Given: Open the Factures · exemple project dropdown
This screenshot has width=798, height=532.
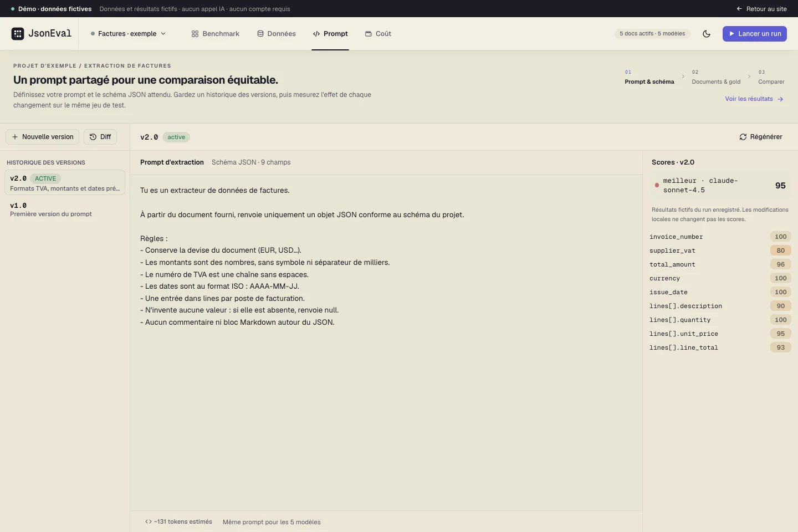Looking at the screenshot, I should (128, 34).
